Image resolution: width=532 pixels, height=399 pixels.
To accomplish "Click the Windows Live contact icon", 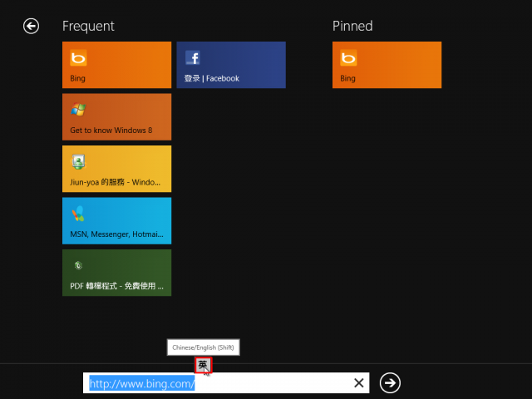I will [x=78, y=161].
